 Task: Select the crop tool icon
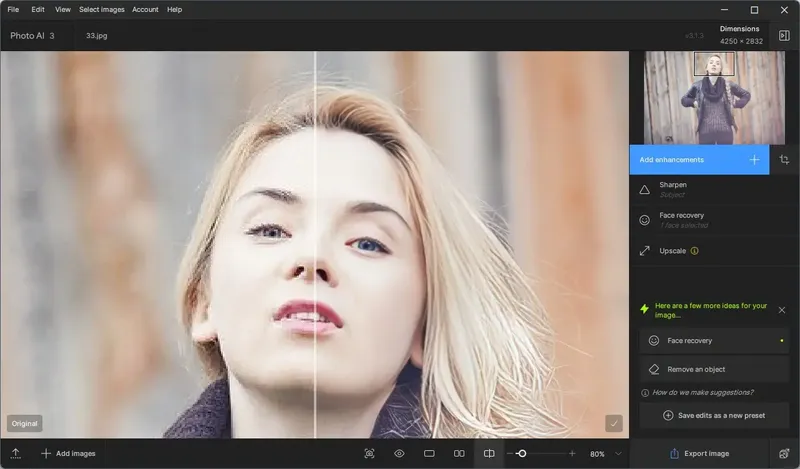784,160
